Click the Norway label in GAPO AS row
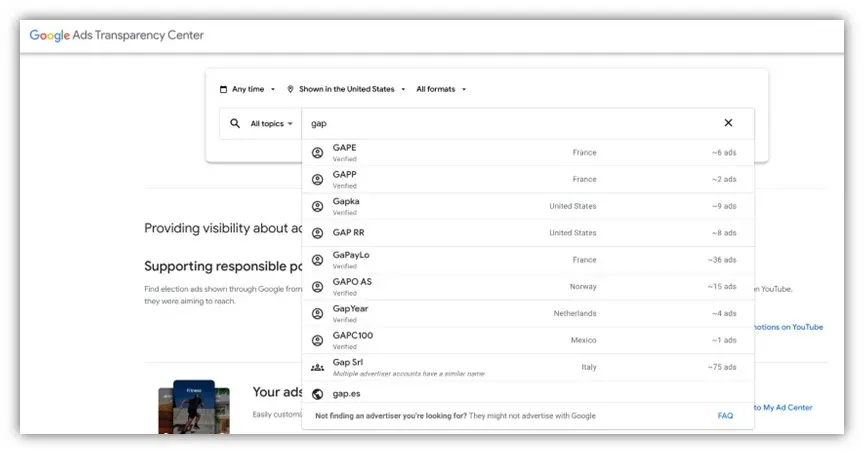Image resolution: width=864 pixels, height=454 pixels. pyautogui.click(x=583, y=287)
